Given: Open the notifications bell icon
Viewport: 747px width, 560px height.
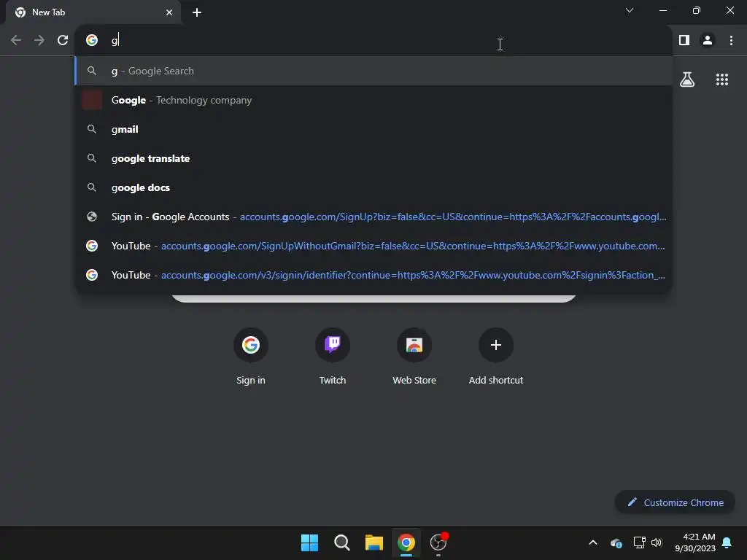Looking at the screenshot, I should (x=727, y=542).
